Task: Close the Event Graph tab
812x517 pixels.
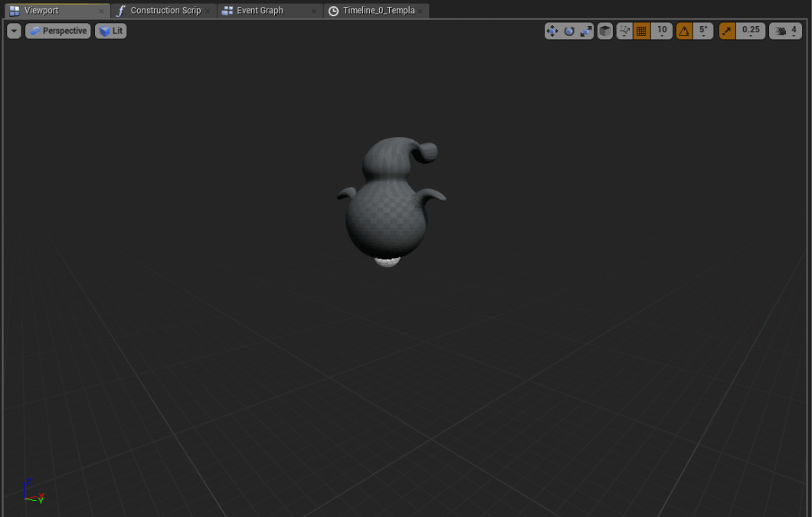Action: 314,11
